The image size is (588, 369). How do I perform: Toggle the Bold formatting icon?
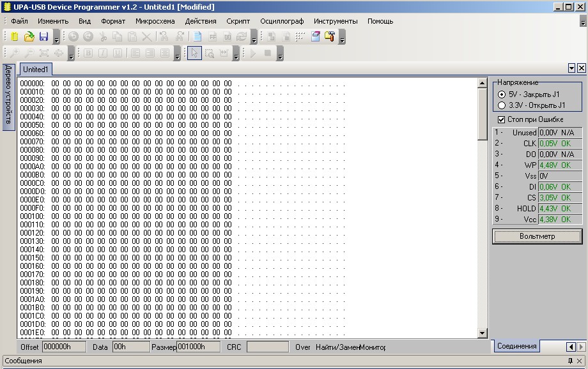click(88, 53)
